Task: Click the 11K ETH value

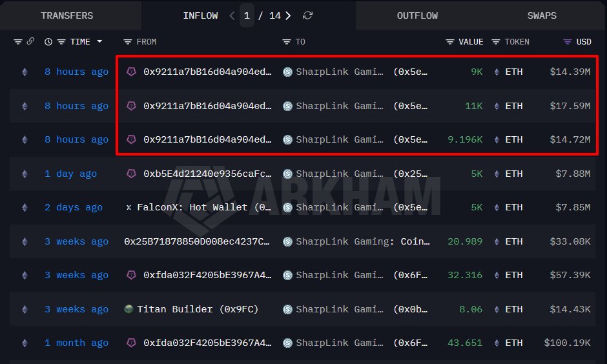Action: pos(473,106)
